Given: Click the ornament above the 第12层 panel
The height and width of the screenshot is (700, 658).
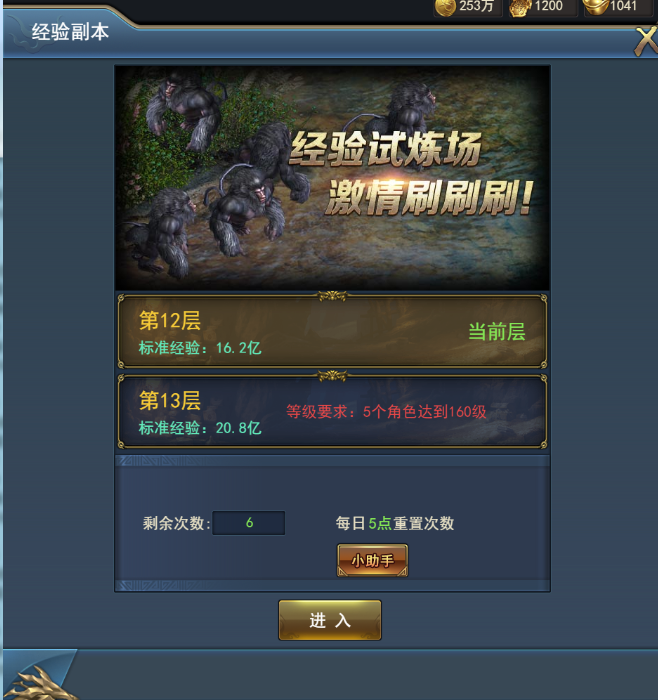Looking at the screenshot, I should pos(332,296).
